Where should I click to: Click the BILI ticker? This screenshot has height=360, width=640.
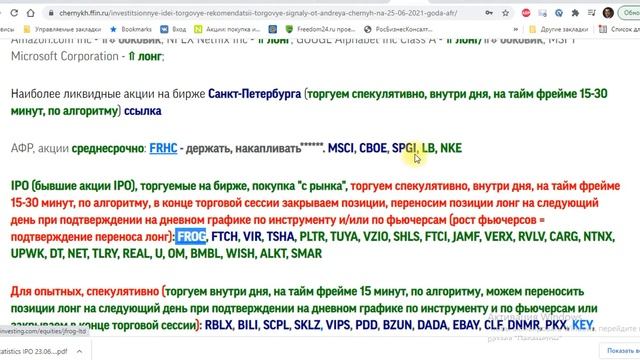click(248, 325)
